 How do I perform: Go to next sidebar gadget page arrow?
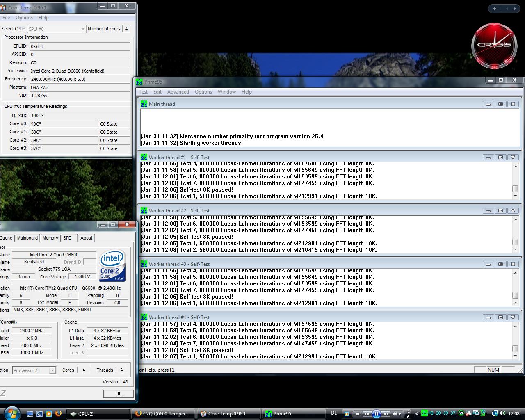coord(515,8)
